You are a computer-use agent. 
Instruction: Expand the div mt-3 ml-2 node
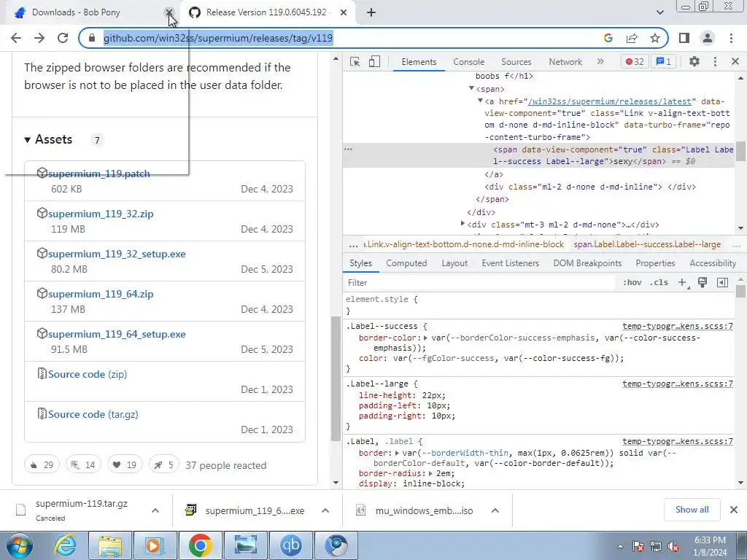point(462,223)
